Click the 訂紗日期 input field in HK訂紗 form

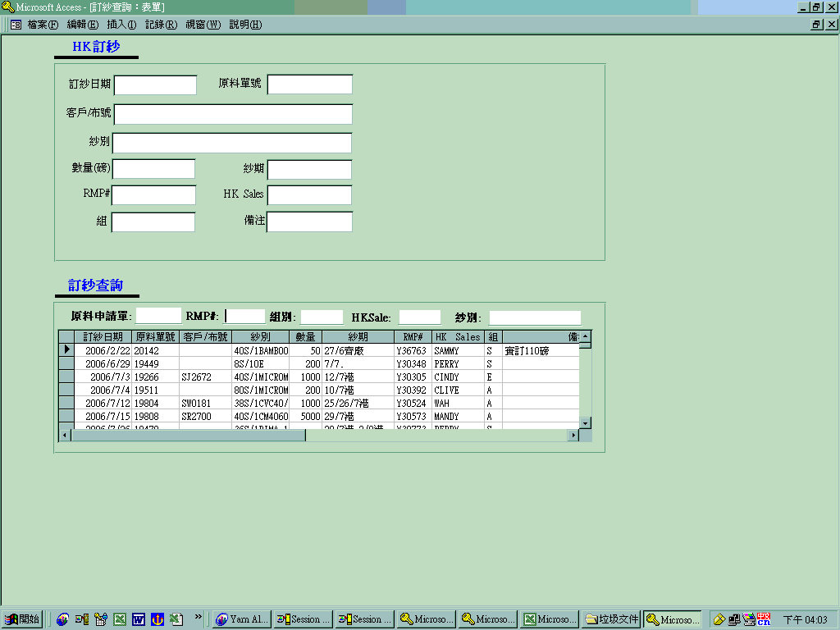[155, 84]
